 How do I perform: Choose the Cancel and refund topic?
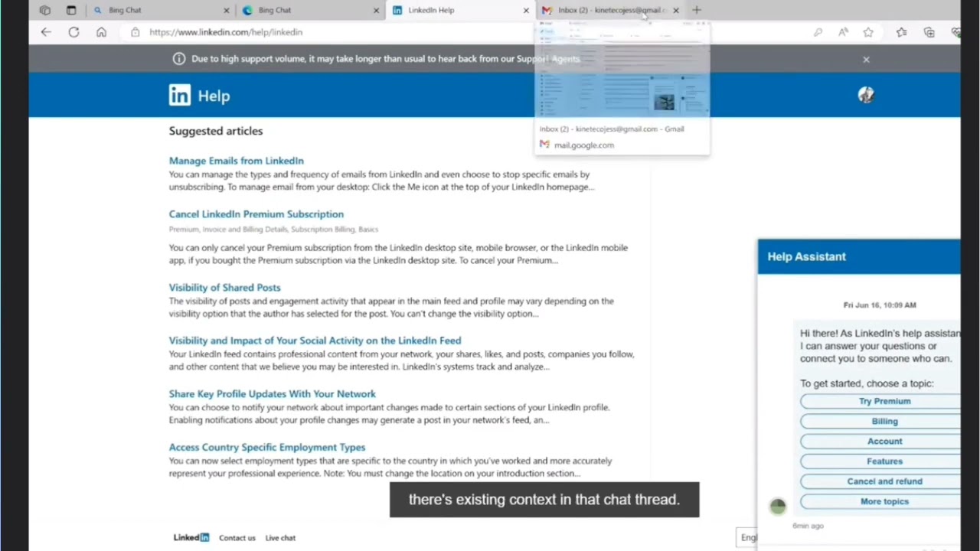tap(880, 481)
